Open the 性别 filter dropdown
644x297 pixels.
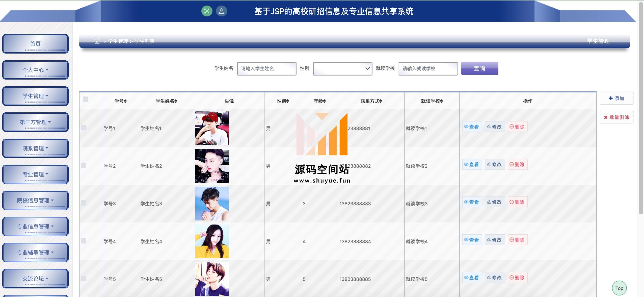click(x=342, y=69)
